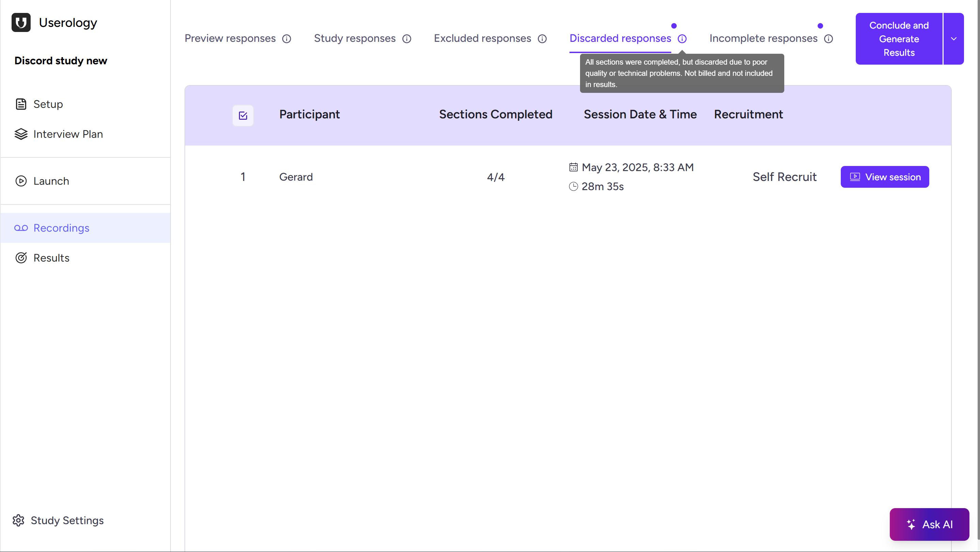980x552 pixels.
Task: Switch to the Study responses tab
Action: [355, 38]
